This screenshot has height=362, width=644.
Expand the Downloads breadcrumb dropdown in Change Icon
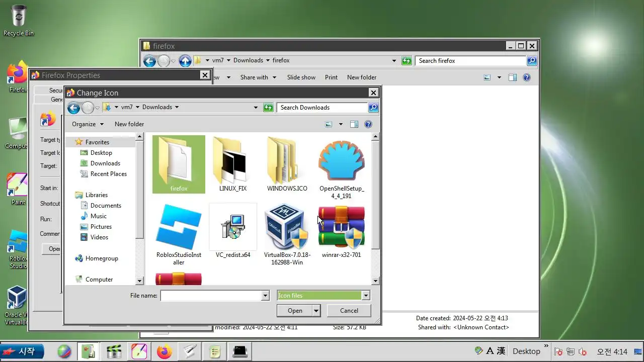tap(177, 107)
